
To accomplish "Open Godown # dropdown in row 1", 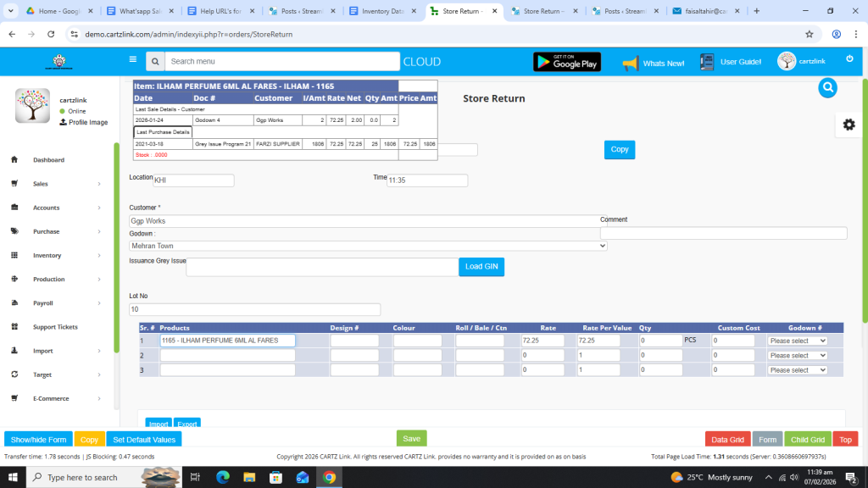I will click(x=797, y=341).
